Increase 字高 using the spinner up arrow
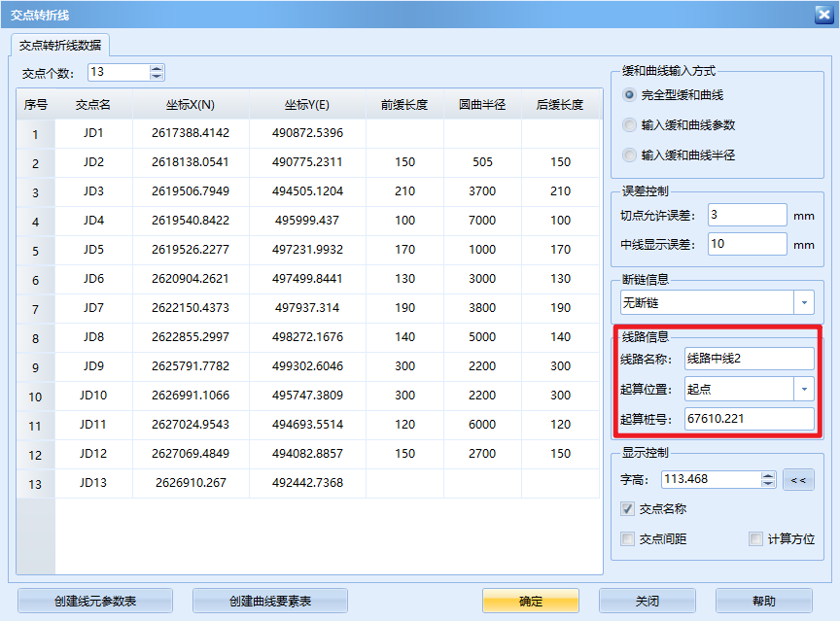 click(767, 474)
